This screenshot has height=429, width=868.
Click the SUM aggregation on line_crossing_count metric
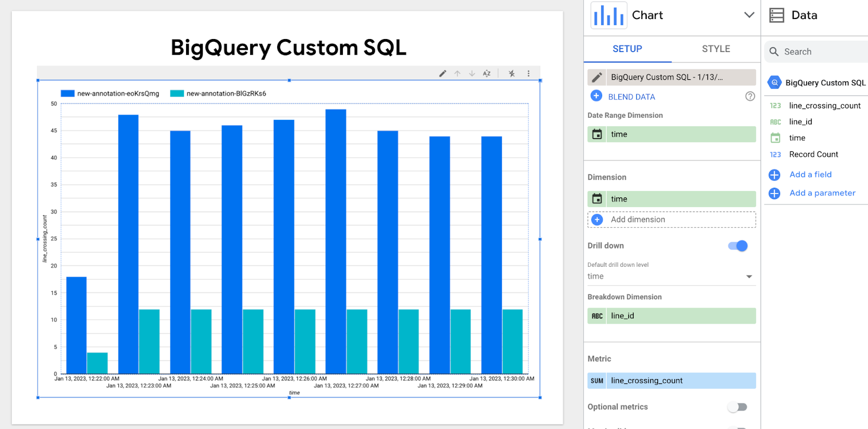(597, 381)
